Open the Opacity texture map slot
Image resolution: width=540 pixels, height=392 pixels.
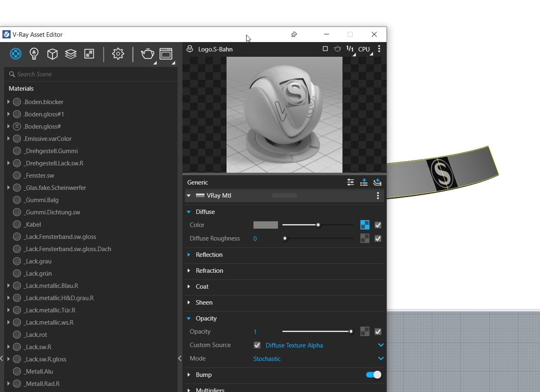(x=365, y=332)
